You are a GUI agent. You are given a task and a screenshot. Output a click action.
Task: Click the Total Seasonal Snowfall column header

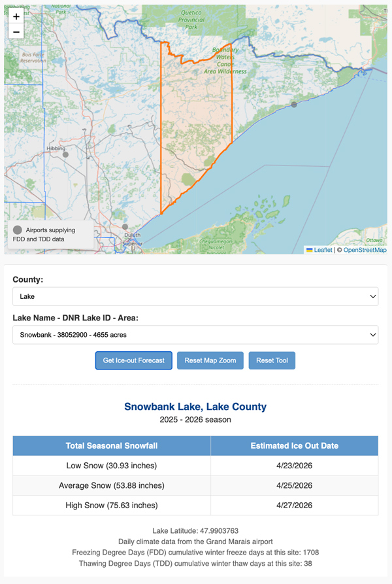coord(111,446)
